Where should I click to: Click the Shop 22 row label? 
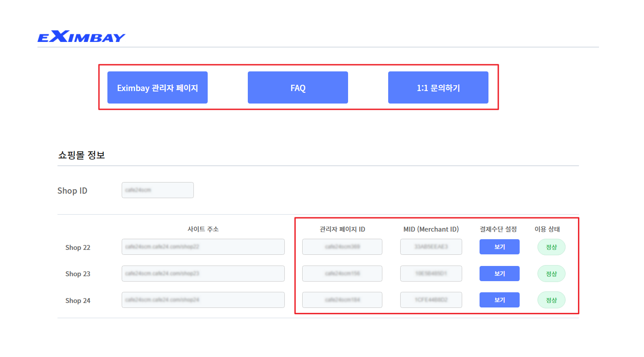click(78, 247)
